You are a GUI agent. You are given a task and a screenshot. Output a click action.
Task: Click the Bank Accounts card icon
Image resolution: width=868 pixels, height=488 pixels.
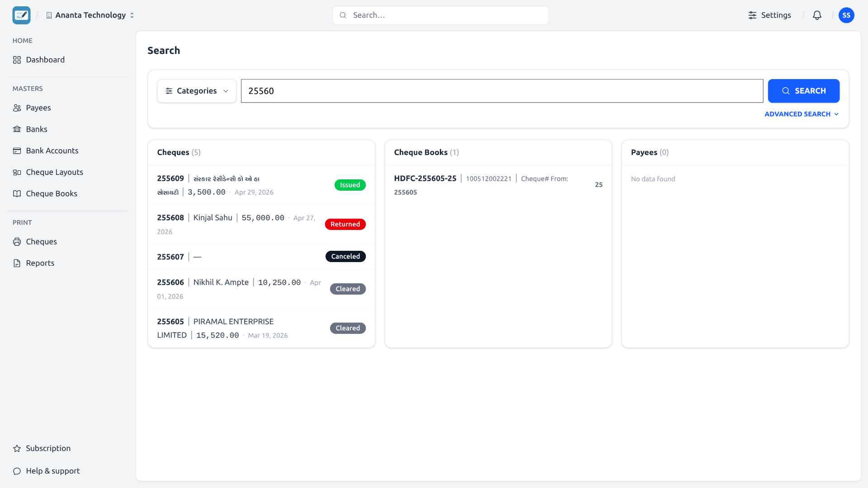click(17, 150)
